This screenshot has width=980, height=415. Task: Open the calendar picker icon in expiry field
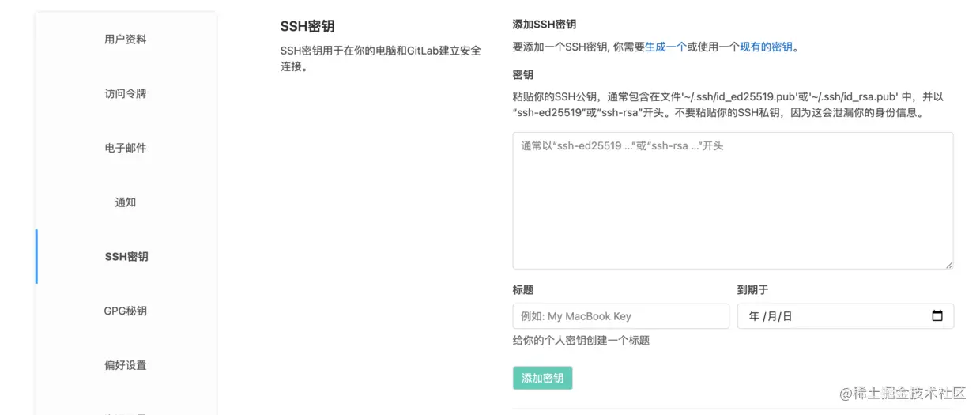point(937,316)
